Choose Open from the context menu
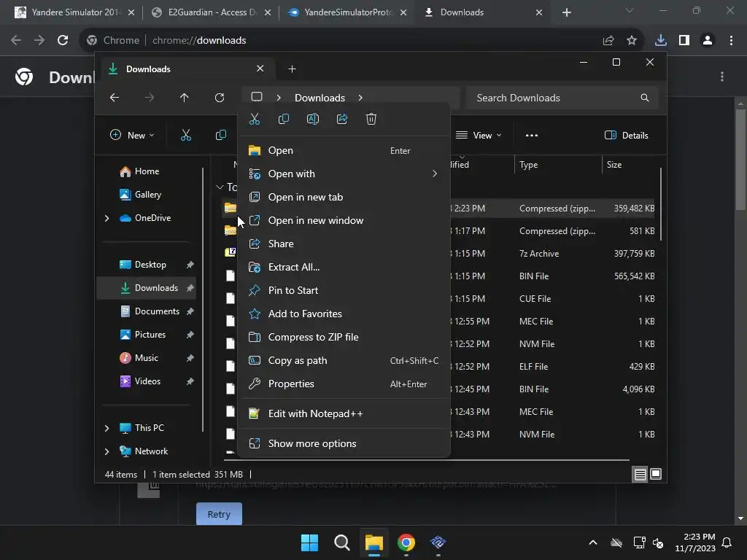Image resolution: width=747 pixels, height=560 pixels. 344,150
